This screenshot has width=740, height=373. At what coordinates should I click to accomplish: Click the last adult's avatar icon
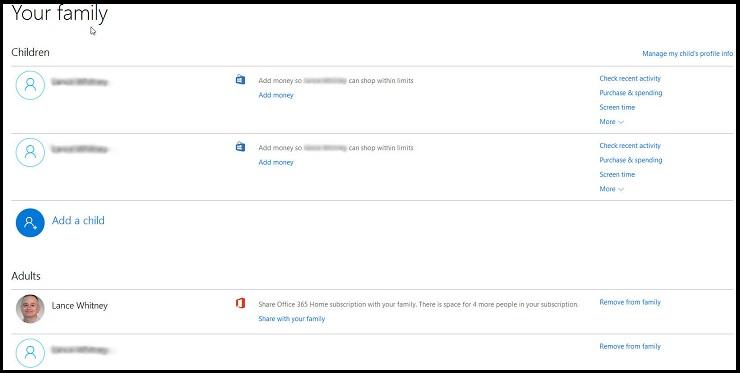pyautogui.click(x=30, y=353)
